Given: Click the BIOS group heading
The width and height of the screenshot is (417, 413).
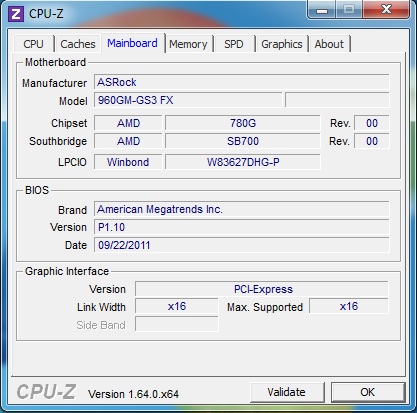Looking at the screenshot, I should point(37,190).
